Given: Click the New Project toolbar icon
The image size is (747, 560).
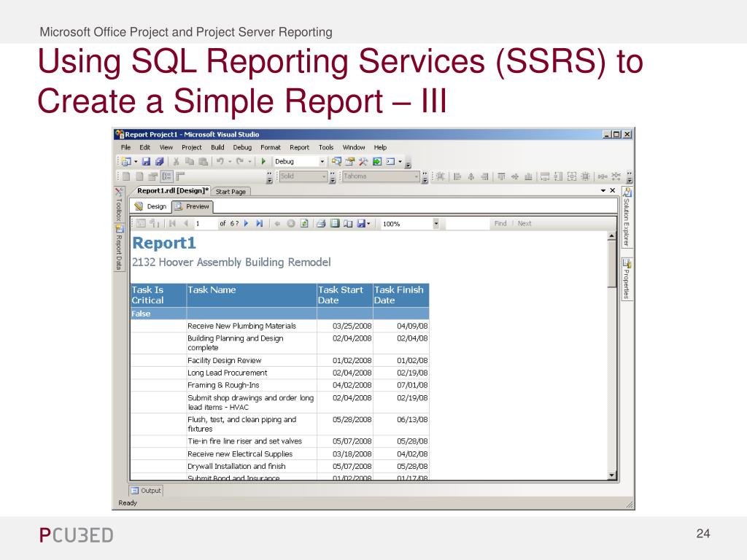Looking at the screenshot, I should click(126, 161).
